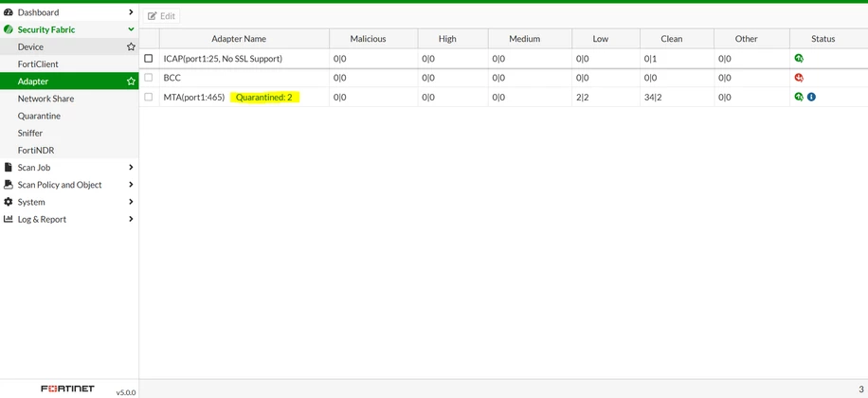The height and width of the screenshot is (398, 868).
Task: Favorite the Device menu star
Action: (x=131, y=47)
